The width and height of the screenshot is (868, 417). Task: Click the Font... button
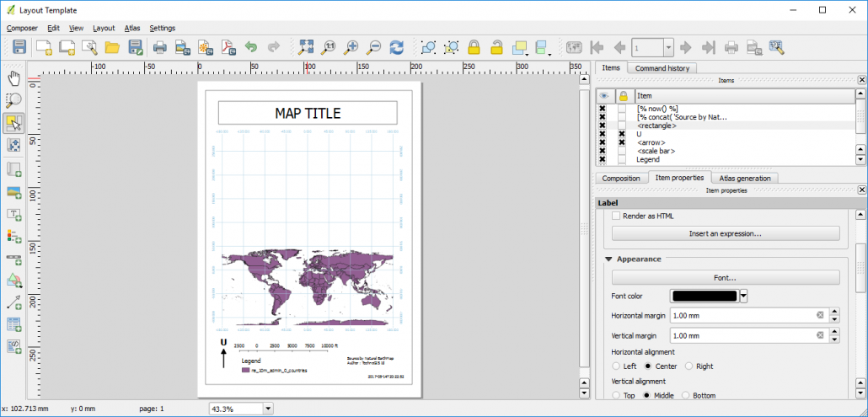click(726, 278)
